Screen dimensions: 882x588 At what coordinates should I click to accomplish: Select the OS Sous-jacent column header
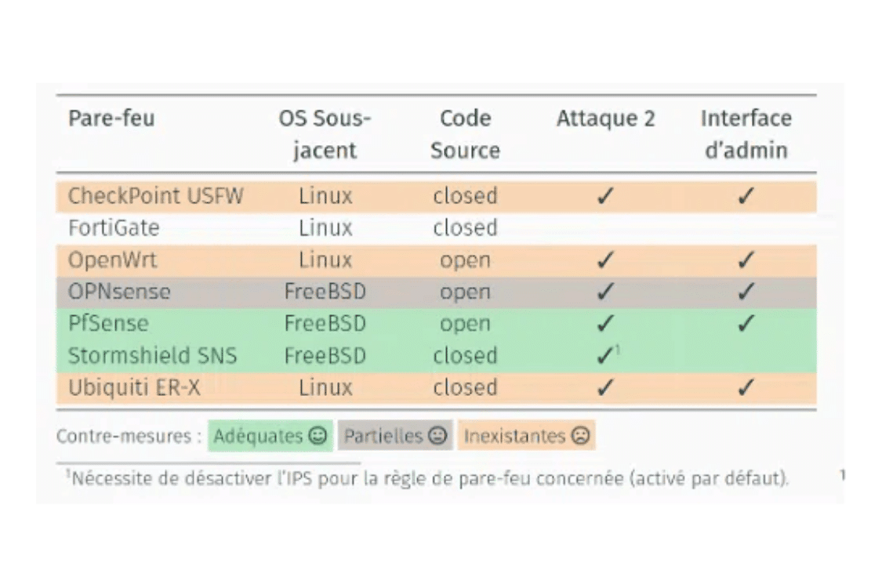(x=325, y=134)
